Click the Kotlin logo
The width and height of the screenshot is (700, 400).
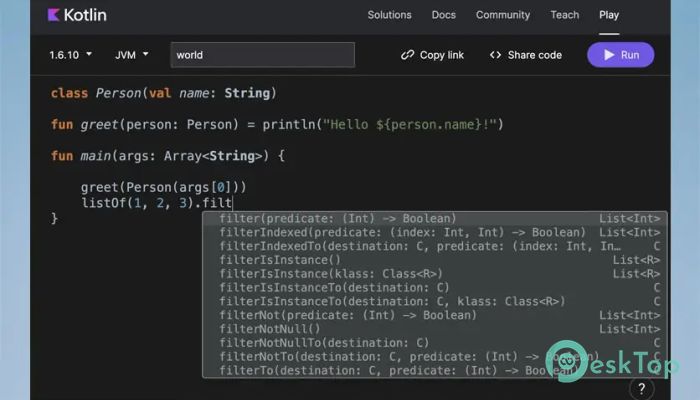pyautogui.click(x=77, y=15)
